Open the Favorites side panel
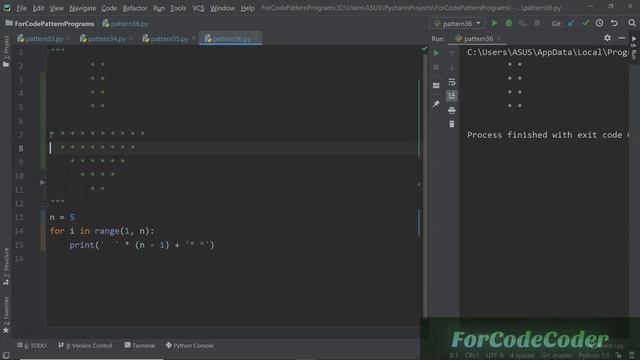The height and width of the screenshot is (360, 640). click(6, 314)
